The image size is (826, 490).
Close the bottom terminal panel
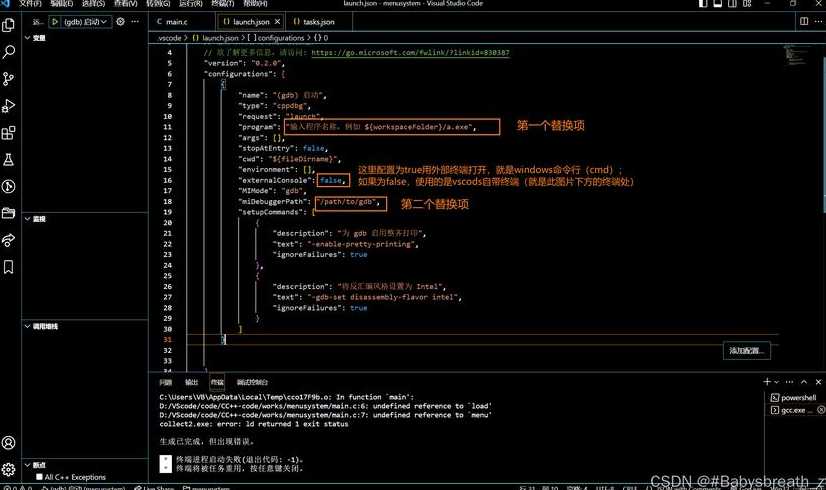pyautogui.click(x=818, y=381)
